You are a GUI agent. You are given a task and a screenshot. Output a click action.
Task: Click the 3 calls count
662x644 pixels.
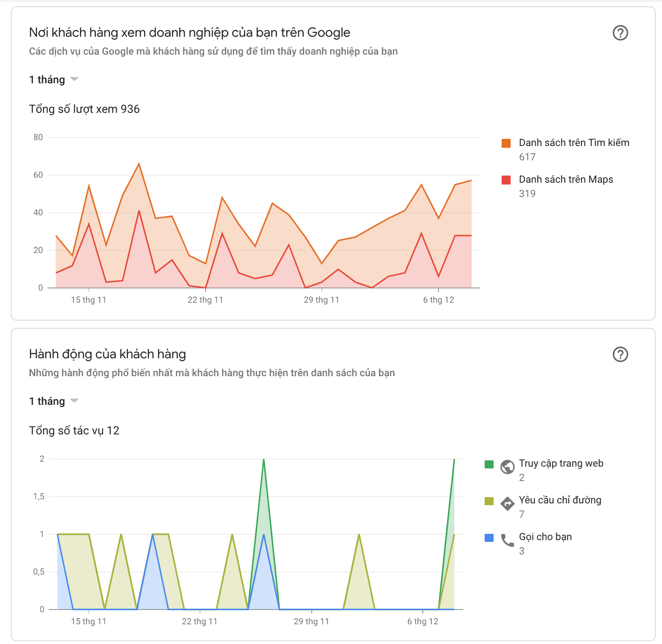click(x=522, y=551)
